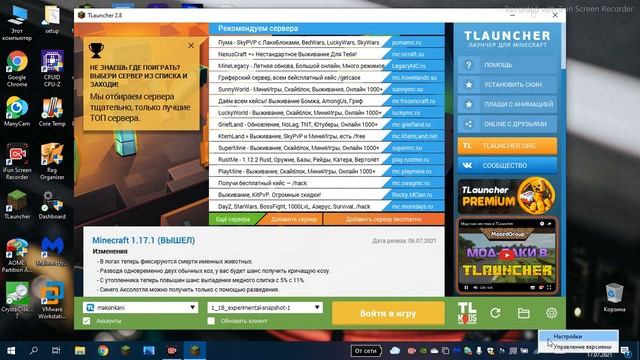
Task: Click the 'Minecraft 1.17.1 (ВЫШЕЛ)' heading
Action: (143, 240)
